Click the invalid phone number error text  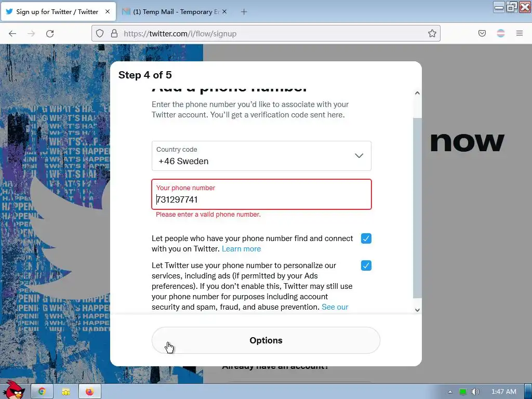pyautogui.click(x=208, y=215)
